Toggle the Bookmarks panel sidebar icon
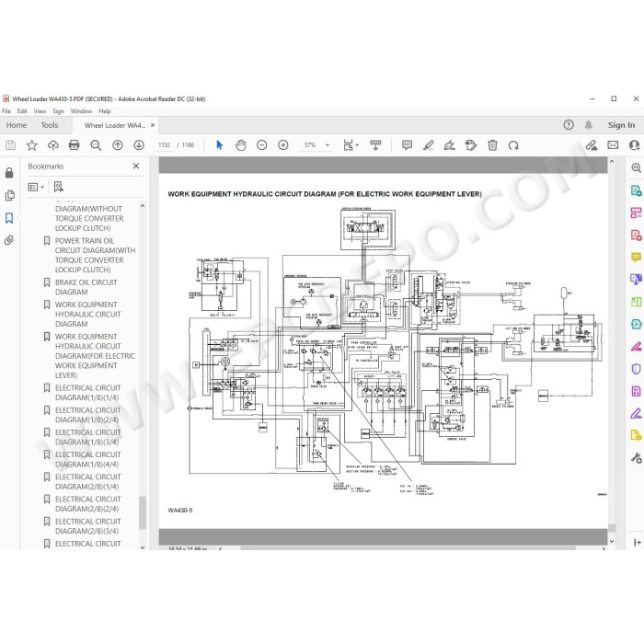This screenshot has height=644, width=644. 9,218
